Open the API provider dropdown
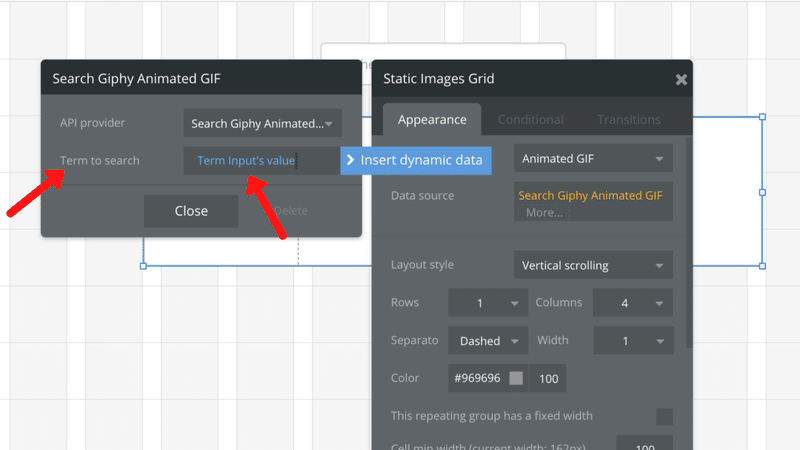 [x=263, y=123]
